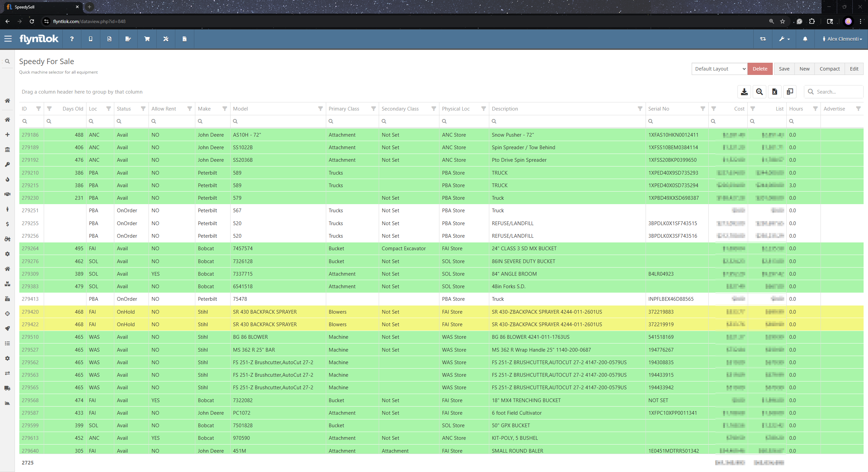868x472 pixels.
Task: Sort by the Serial No column header
Action: pos(658,109)
